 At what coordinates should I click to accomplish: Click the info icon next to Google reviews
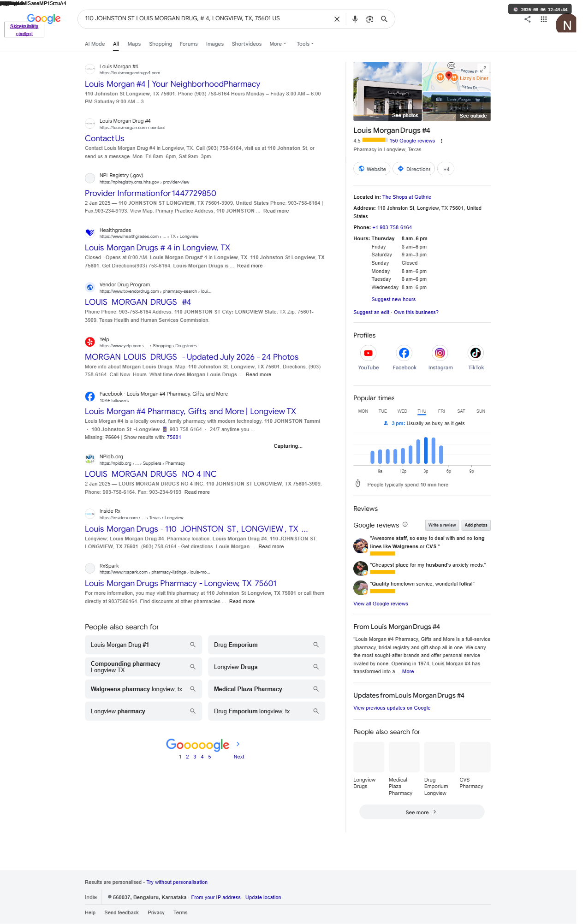[405, 524]
